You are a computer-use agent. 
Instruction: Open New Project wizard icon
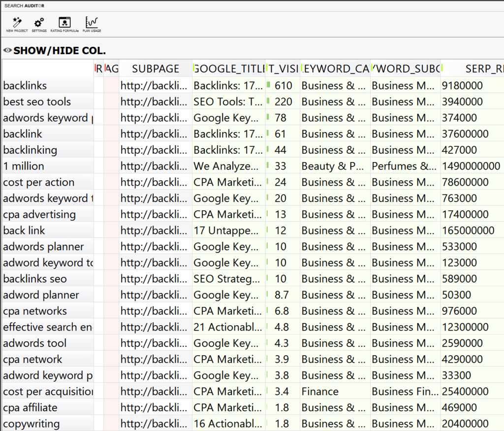pyautogui.click(x=17, y=25)
